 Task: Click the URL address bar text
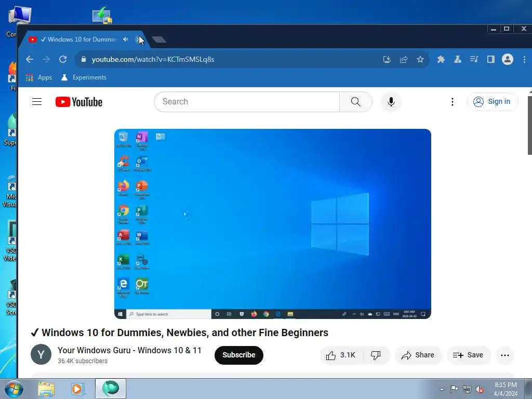(153, 59)
